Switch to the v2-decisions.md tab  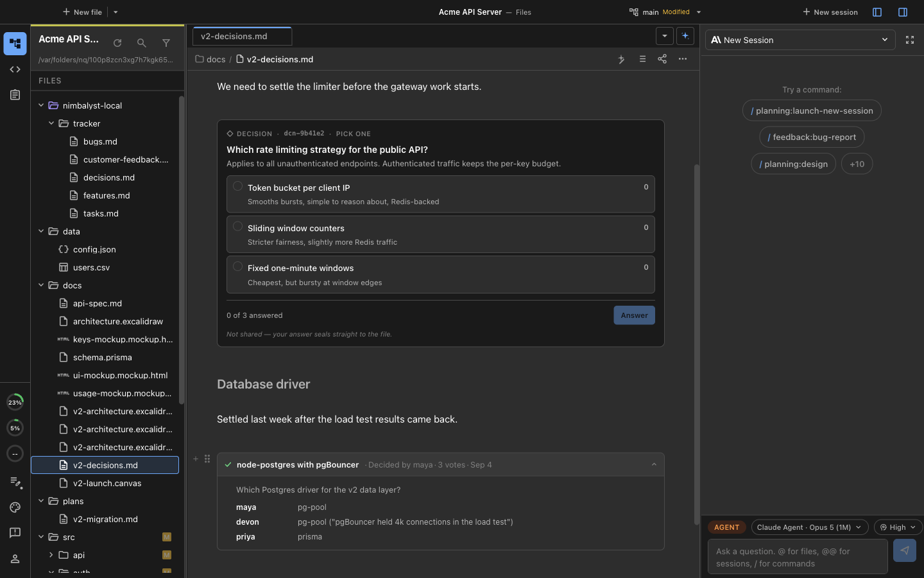pos(243,36)
